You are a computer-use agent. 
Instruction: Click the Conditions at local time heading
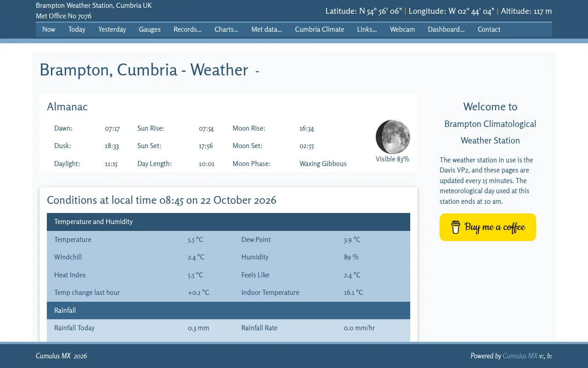pyautogui.click(x=162, y=200)
